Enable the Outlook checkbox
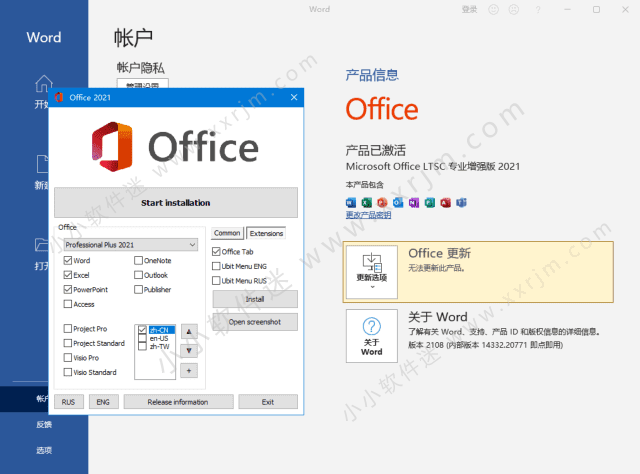640x474 pixels. click(138, 275)
